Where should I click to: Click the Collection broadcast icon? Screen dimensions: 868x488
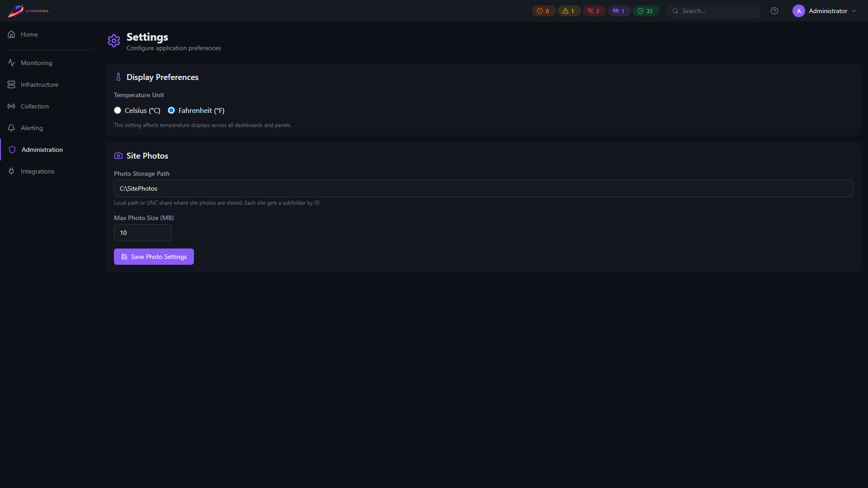tap(11, 106)
